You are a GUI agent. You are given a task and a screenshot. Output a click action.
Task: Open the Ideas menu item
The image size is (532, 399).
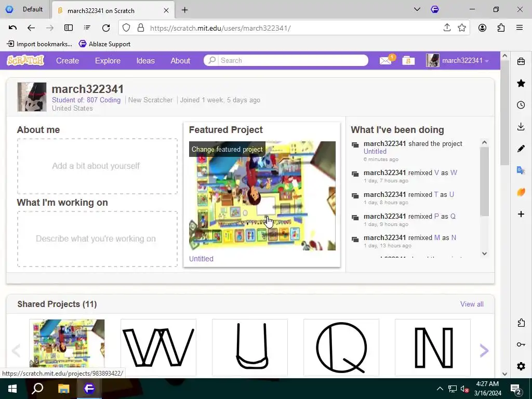point(145,61)
